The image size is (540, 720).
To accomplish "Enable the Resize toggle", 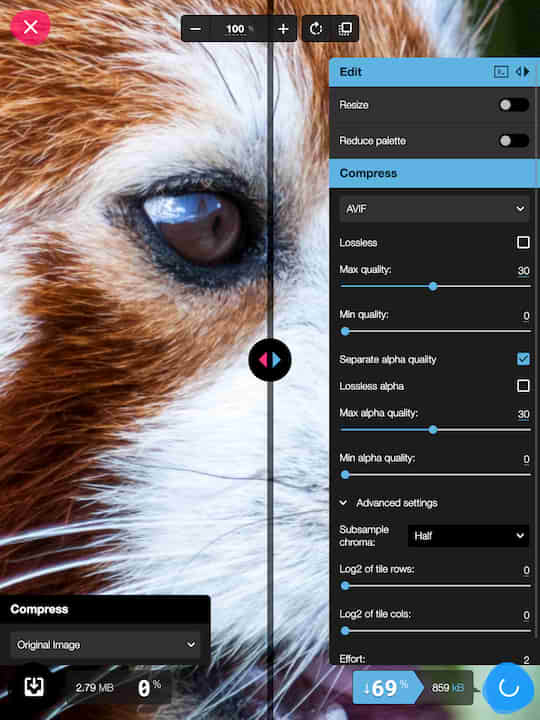I will click(x=514, y=105).
